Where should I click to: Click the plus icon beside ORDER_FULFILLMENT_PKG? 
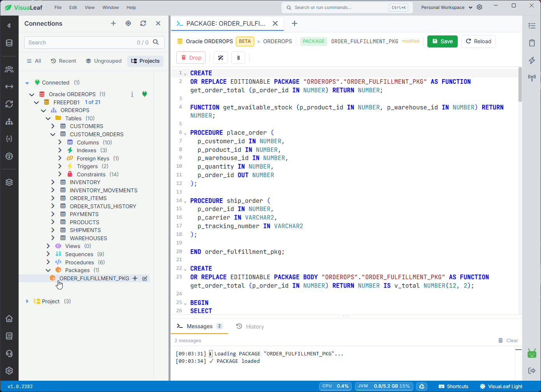click(135, 278)
